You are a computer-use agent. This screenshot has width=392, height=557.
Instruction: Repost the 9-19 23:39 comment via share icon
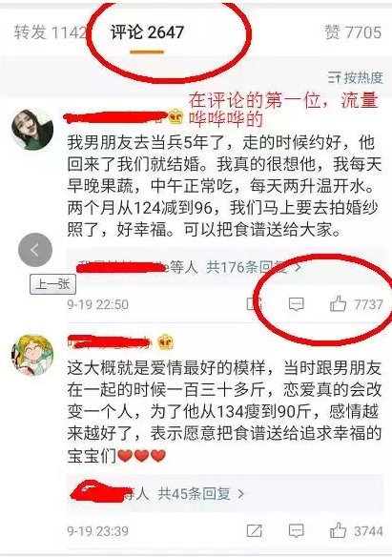coord(255,530)
